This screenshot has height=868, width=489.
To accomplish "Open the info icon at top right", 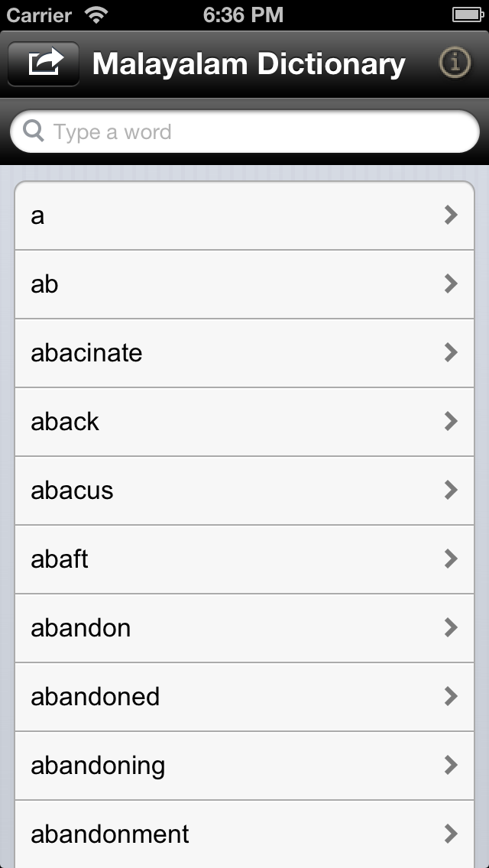I will pos(455,63).
